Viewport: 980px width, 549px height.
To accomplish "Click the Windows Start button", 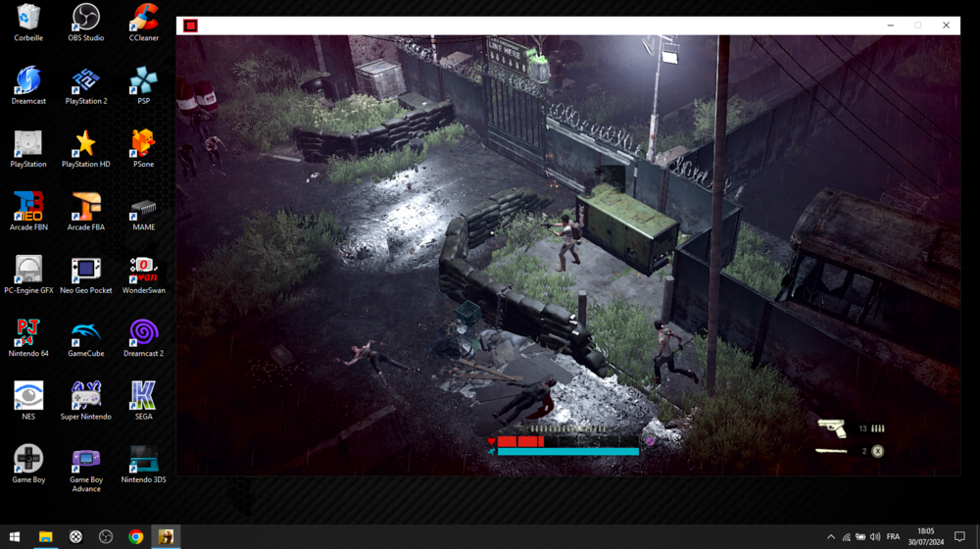I will (x=15, y=536).
